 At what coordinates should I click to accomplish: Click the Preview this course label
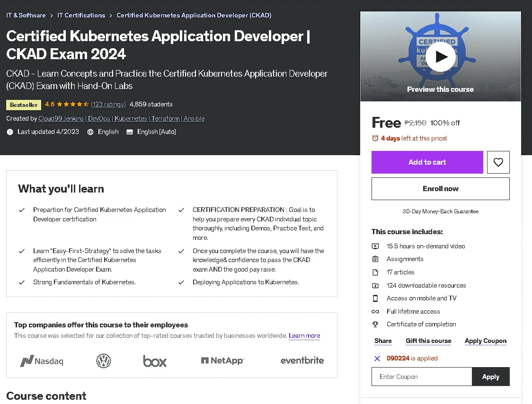pos(440,89)
